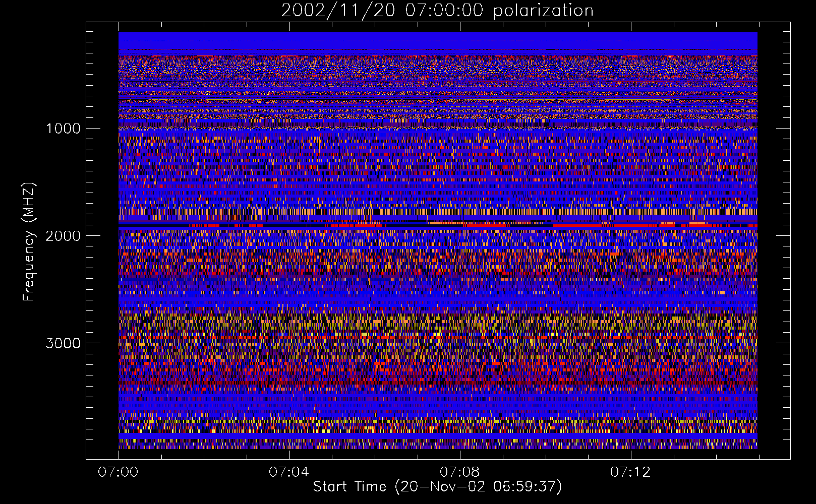The height and width of the screenshot is (504, 816).
Task: Click the solid blue band atop the spectrogram
Action: tap(438, 41)
